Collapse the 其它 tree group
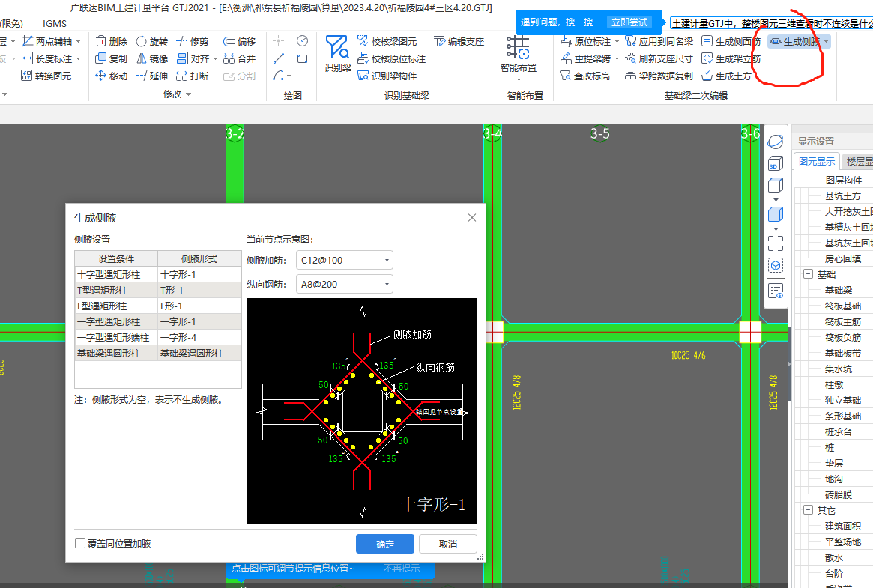This screenshot has height=588, width=873. [808, 510]
